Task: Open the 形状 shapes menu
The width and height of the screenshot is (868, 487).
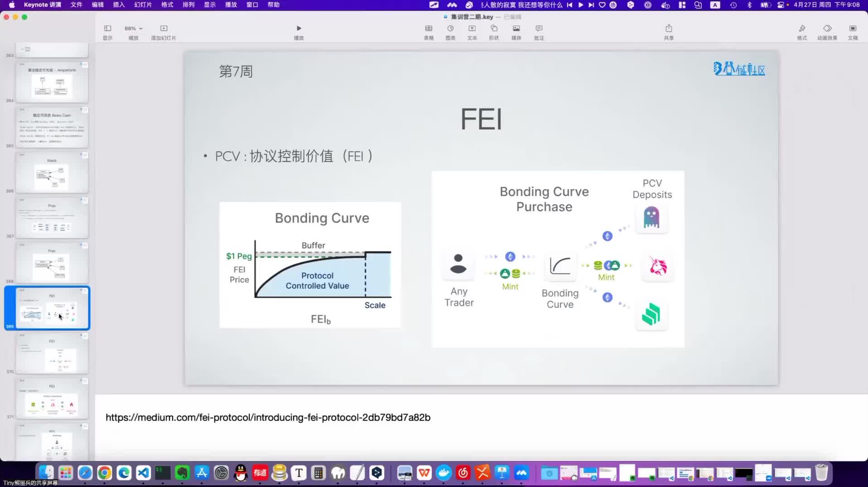Action: [x=494, y=32]
